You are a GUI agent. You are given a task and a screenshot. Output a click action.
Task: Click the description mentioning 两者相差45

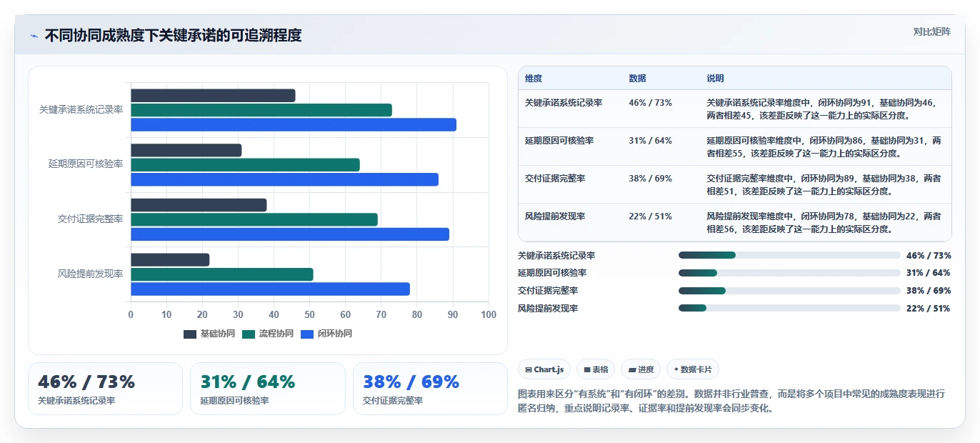coord(824,109)
